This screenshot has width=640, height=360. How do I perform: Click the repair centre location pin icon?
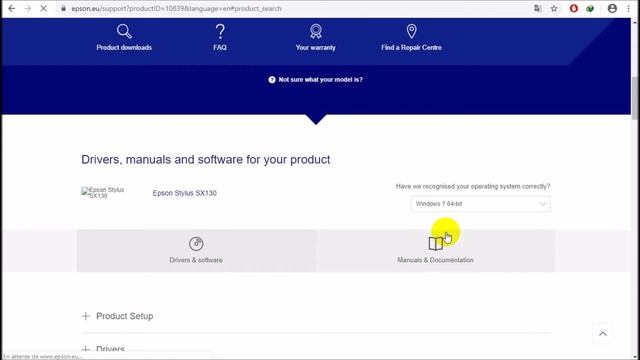coord(411,31)
